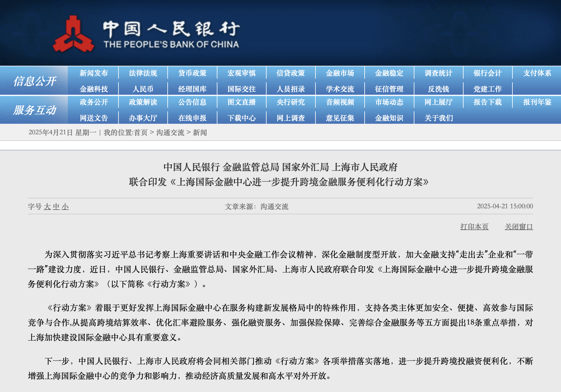
Task: Click the People's Bank of China logo
Action: (146, 34)
